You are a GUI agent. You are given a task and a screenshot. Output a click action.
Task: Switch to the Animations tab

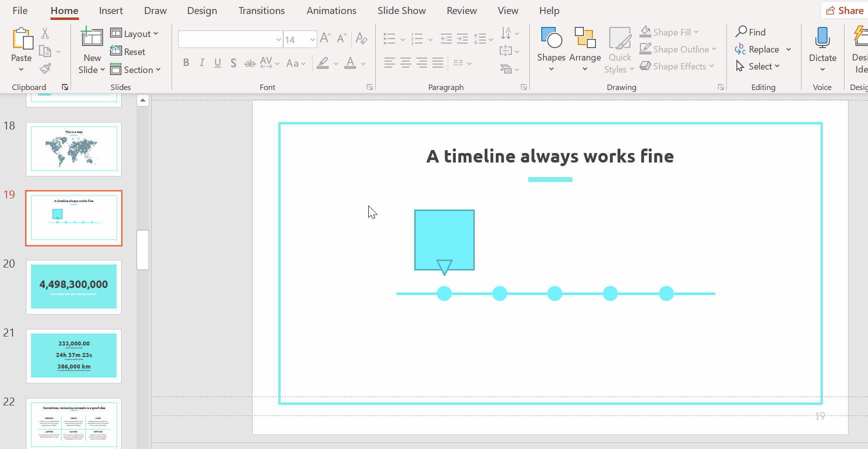tap(331, 10)
